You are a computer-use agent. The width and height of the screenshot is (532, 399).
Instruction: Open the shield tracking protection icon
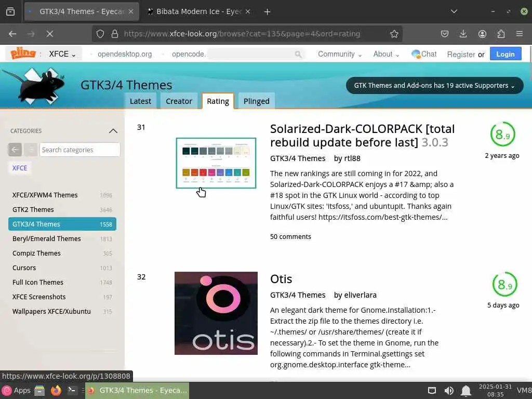tap(100, 34)
